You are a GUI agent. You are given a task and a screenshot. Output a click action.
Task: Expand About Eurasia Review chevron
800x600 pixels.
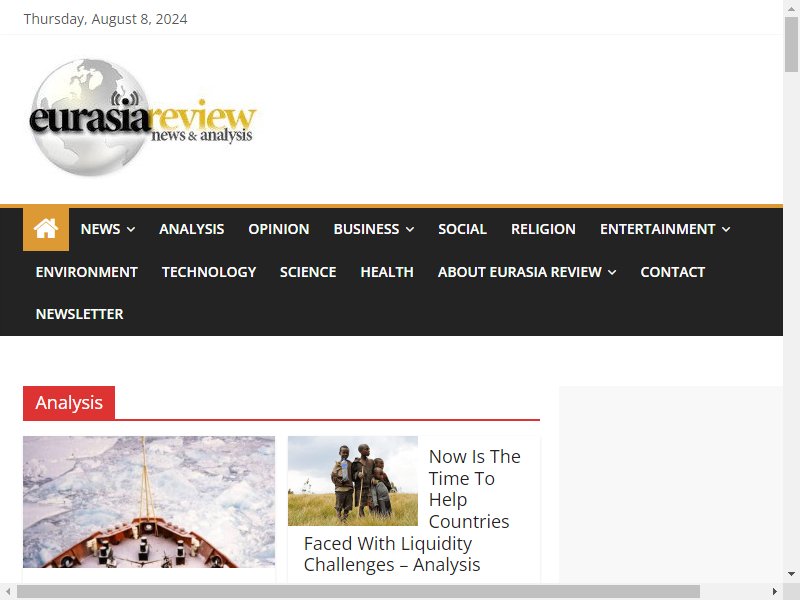[612, 272]
